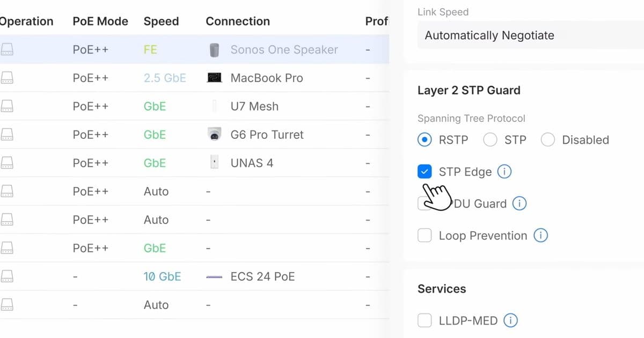The height and width of the screenshot is (338, 644).
Task: Open the BPDU Guard info tooltip icon
Action: point(519,203)
